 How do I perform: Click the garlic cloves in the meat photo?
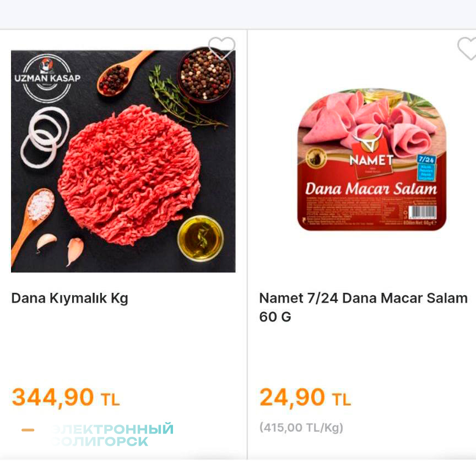(x=62, y=246)
